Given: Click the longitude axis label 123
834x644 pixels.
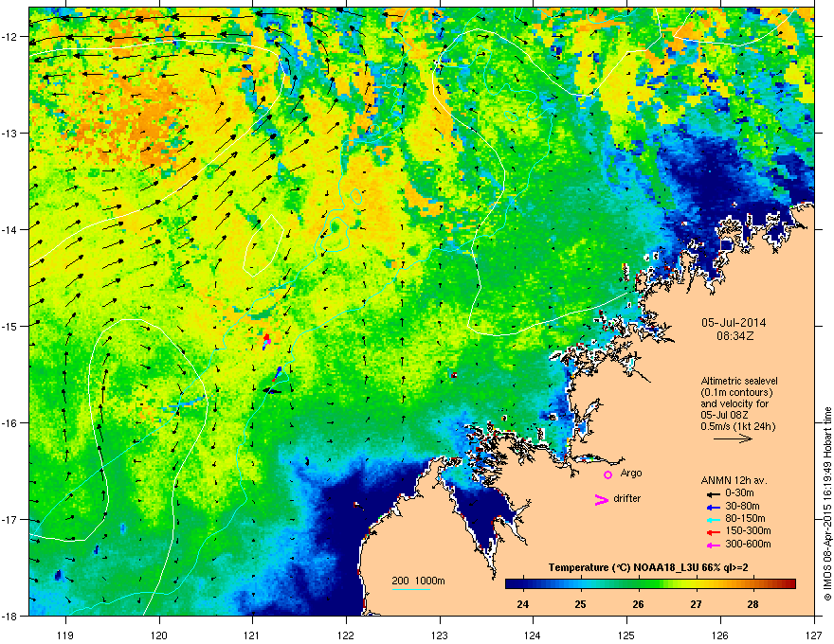Looking at the screenshot, I should (x=440, y=635).
